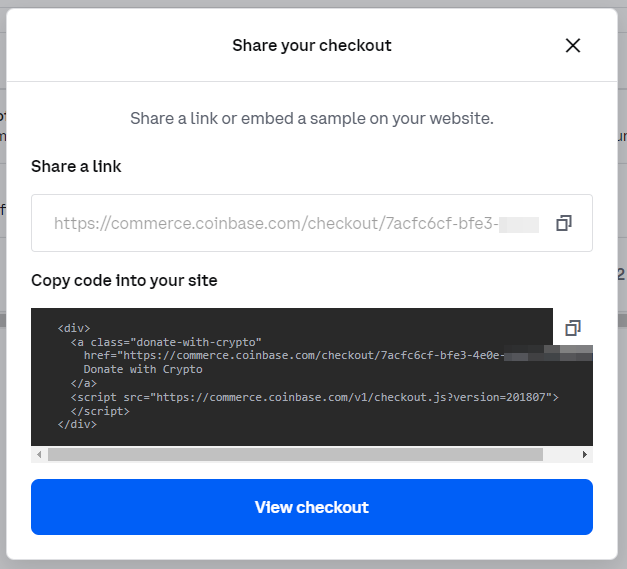
Task: Click the Donate with Crypto code line
Action: click(143, 369)
